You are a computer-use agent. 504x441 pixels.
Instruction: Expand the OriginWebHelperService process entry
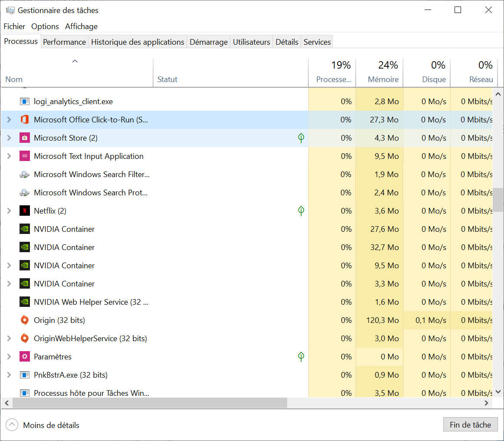(x=9, y=339)
